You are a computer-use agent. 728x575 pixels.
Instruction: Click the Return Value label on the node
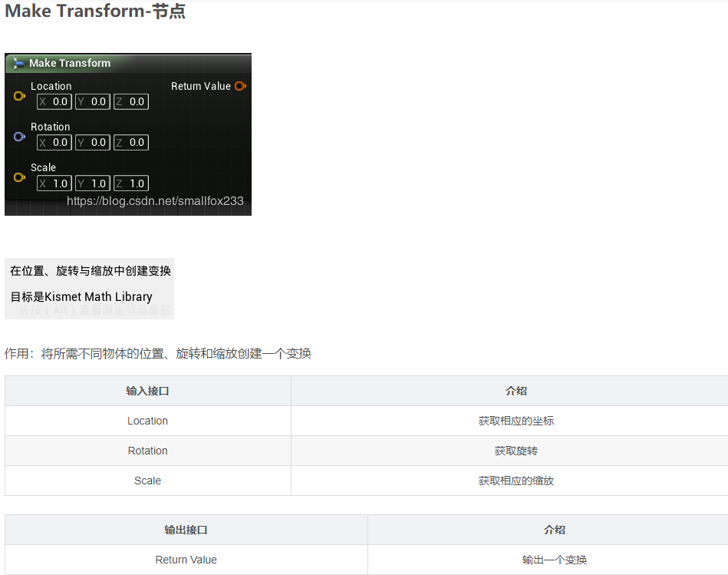coord(200,86)
